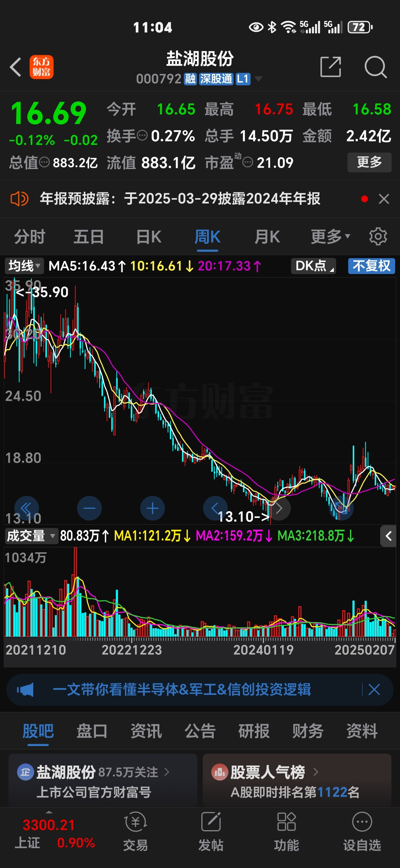Screen dimensions: 400x868
Task: Tap the megaphone promo icon
Action: 25,690
